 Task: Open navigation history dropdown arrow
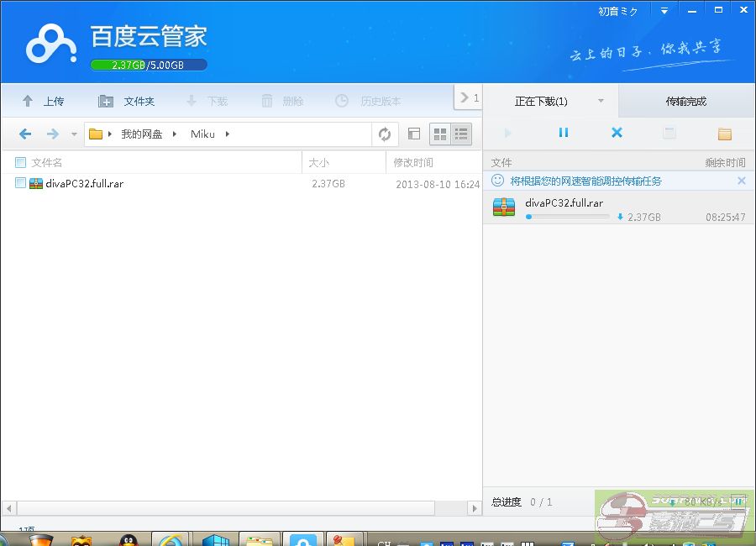tap(74, 134)
